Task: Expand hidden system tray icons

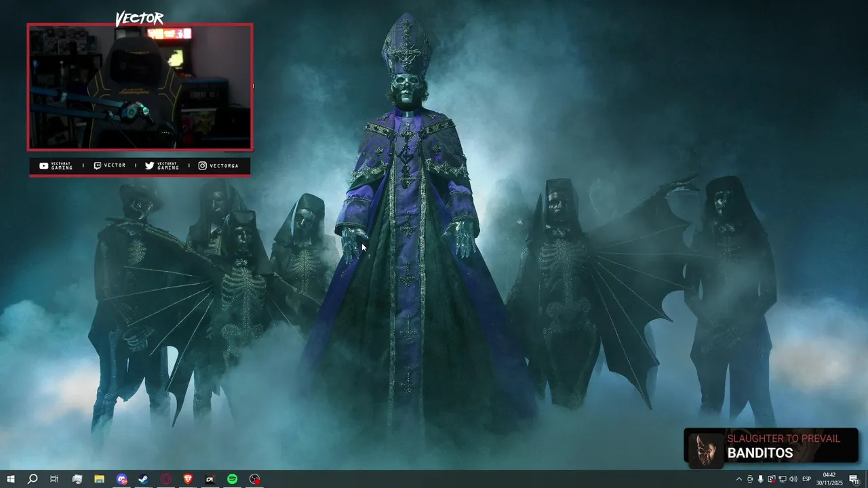Action: pos(738,479)
